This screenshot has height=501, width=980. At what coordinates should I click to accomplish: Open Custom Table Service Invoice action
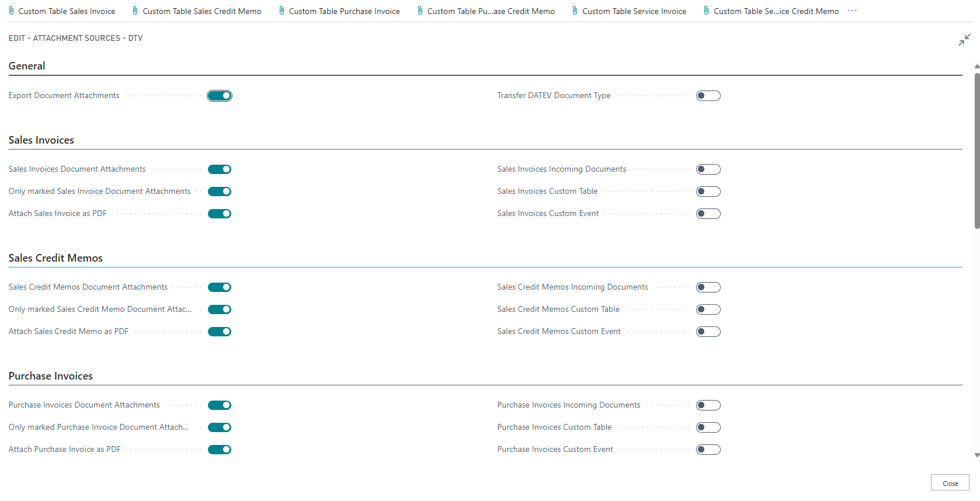634,11
